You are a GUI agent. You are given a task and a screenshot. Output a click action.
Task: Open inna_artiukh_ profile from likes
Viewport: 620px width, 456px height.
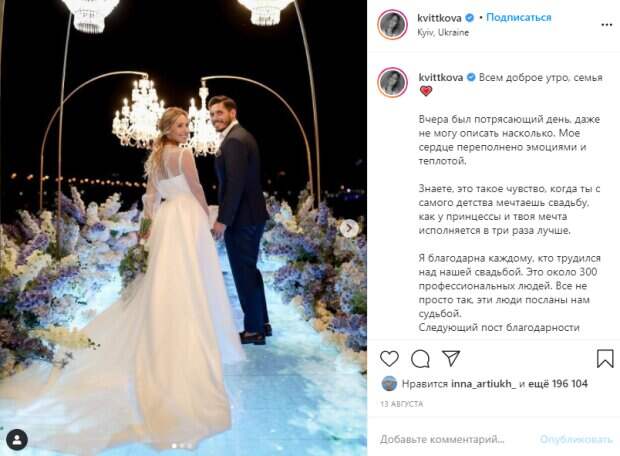tap(483, 383)
